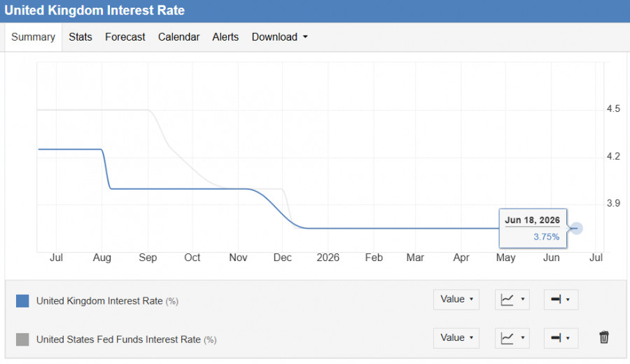The height and width of the screenshot is (364, 630).
Task: Open the Calendar tab
Action: [x=178, y=37]
